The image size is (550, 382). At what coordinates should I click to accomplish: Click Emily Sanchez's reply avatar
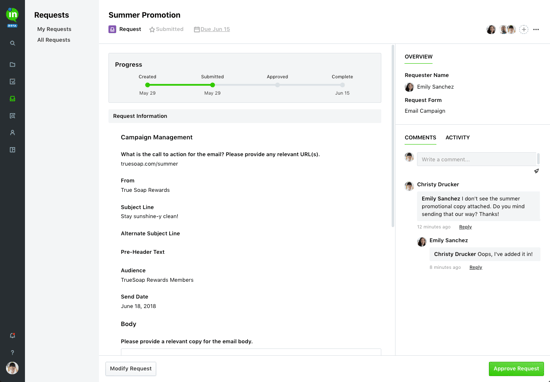click(x=422, y=241)
